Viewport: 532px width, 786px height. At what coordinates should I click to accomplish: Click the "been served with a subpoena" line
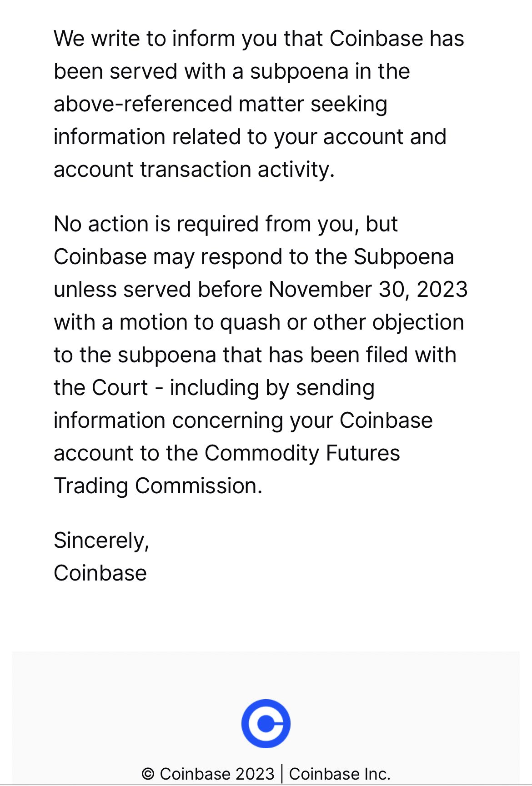232,71
